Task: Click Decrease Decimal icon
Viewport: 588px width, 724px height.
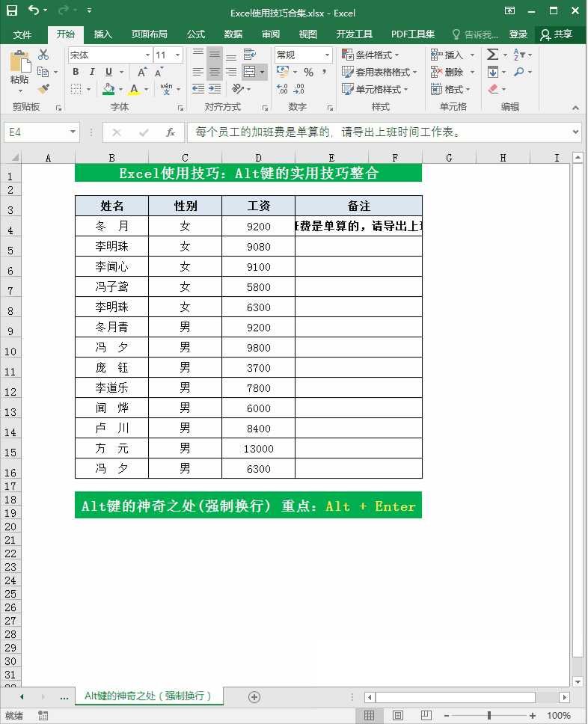Action: coord(299,89)
